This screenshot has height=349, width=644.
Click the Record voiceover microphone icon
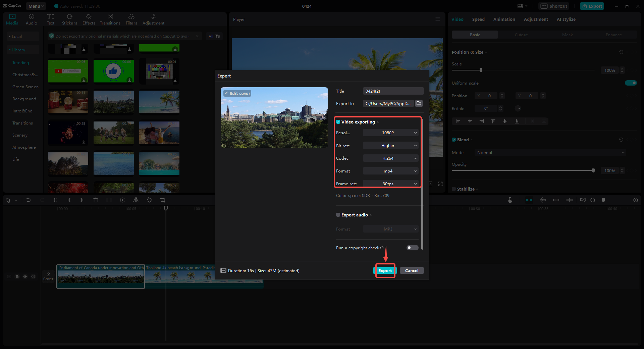tap(510, 200)
